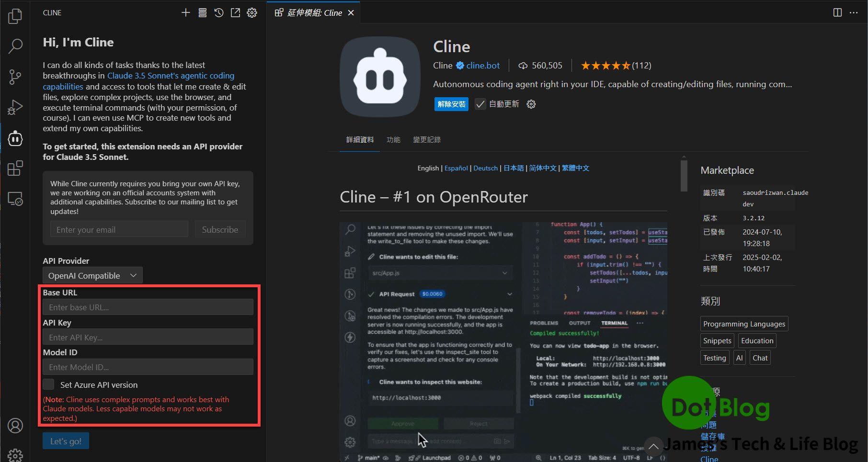Select the Snippets category tag
This screenshot has height=462, width=868.
point(717,340)
